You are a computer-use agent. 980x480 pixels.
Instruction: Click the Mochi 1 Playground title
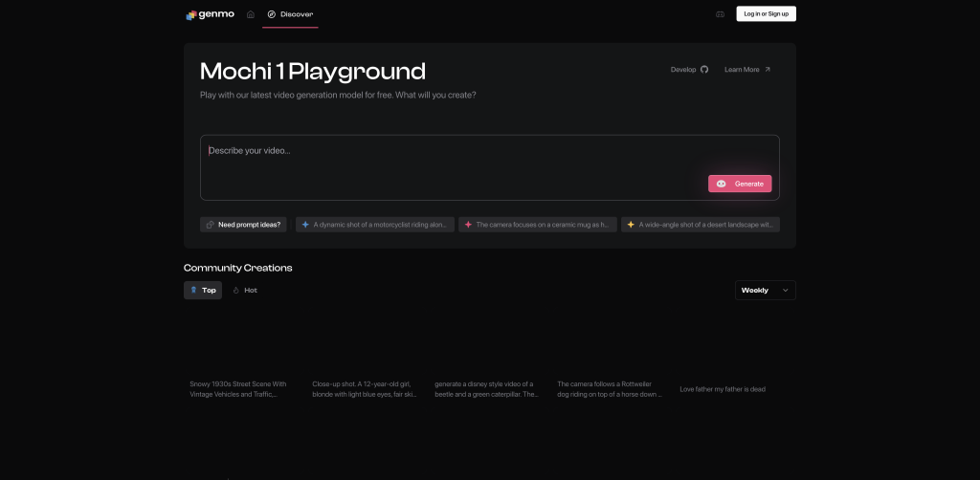click(x=313, y=71)
